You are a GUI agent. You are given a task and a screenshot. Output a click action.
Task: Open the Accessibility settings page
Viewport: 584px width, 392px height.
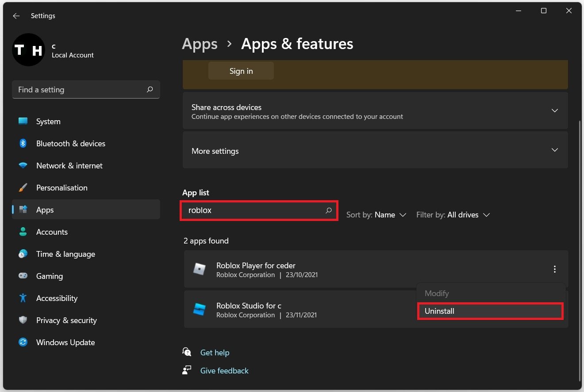pos(57,298)
